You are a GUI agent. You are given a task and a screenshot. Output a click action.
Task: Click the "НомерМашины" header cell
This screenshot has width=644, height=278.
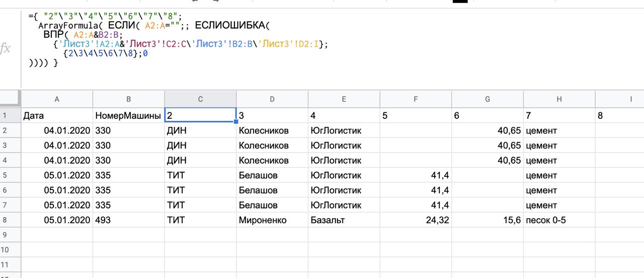129,116
